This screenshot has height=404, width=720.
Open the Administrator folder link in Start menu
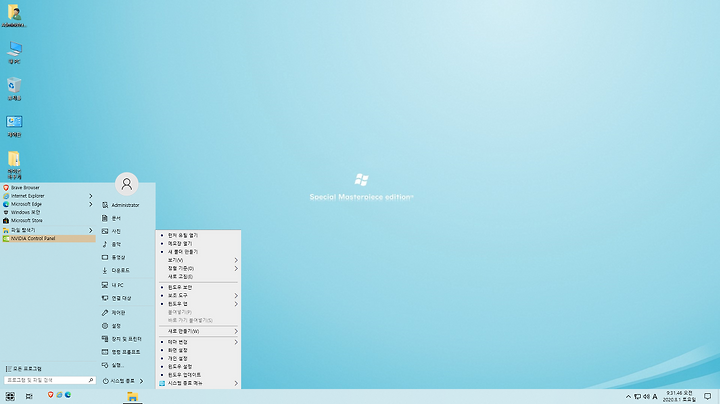(x=127, y=205)
